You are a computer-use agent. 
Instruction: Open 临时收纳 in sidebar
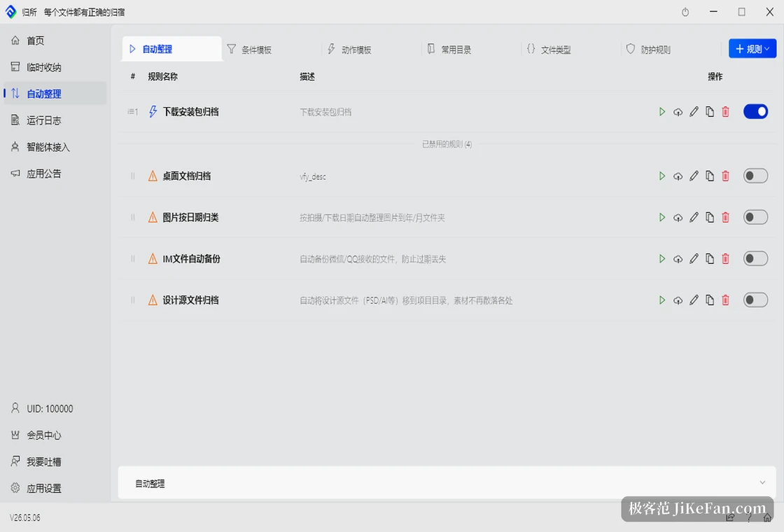[55, 67]
